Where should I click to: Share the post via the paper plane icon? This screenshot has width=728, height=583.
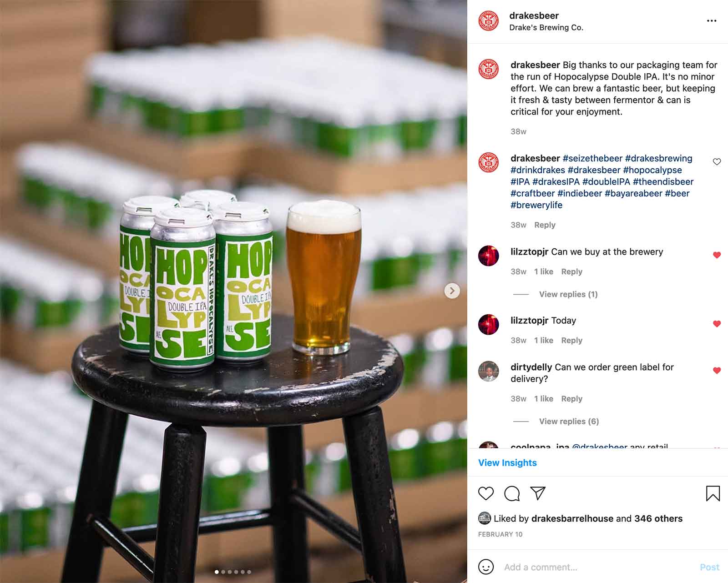538,493
